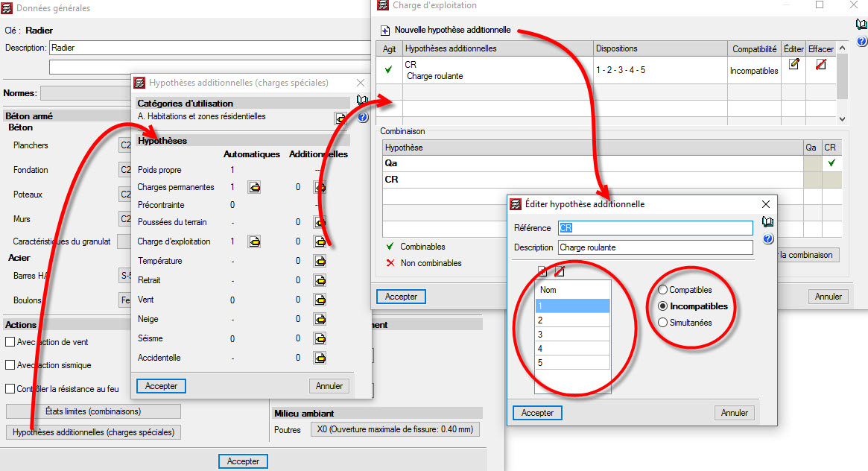
Task: Click États limites (combinaisons) button
Action: [x=94, y=411]
